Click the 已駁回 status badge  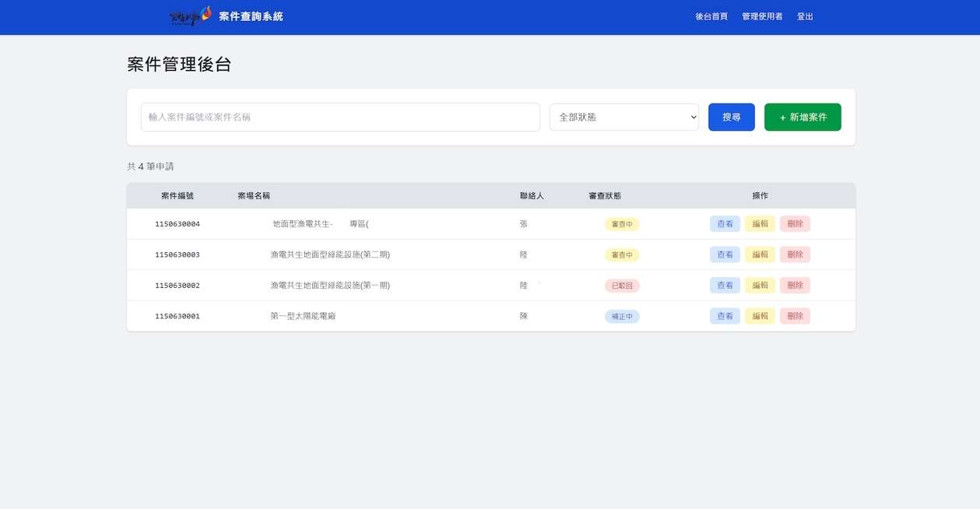tap(622, 286)
